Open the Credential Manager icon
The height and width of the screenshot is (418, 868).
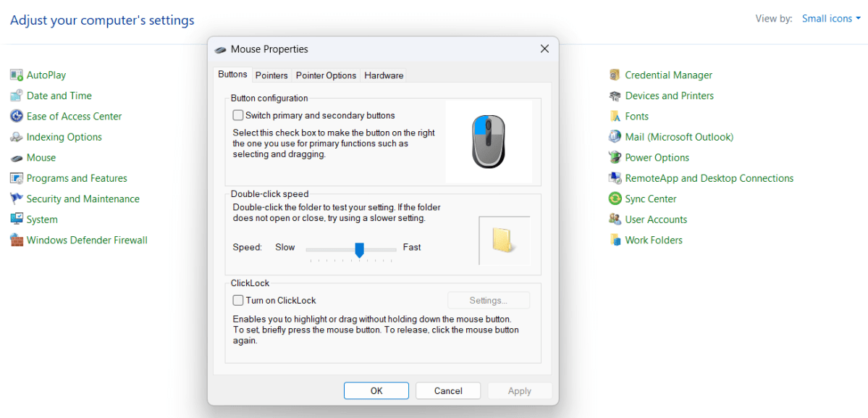click(615, 75)
